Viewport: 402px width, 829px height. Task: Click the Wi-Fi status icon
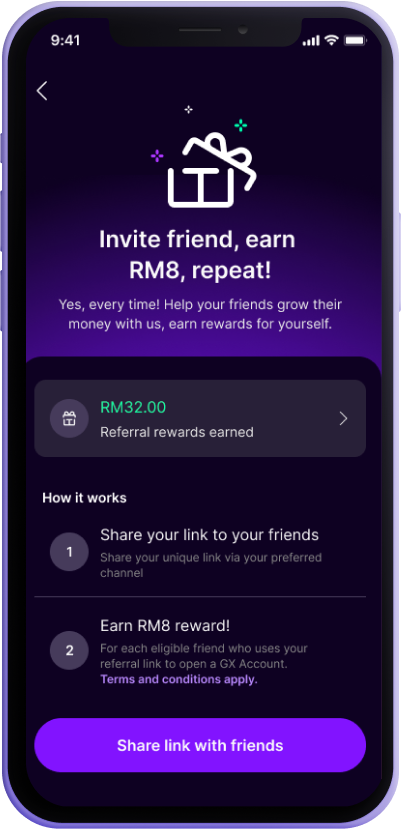(x=332, y=40)
